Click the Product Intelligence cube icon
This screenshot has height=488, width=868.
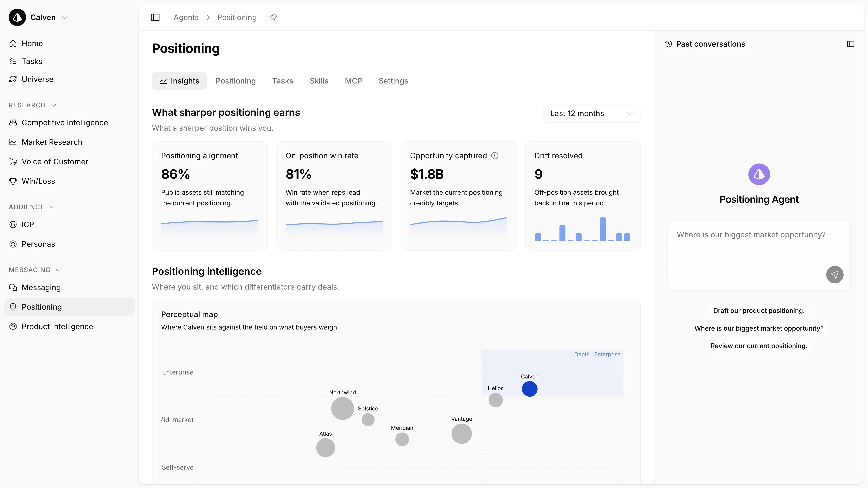(13, 326)
